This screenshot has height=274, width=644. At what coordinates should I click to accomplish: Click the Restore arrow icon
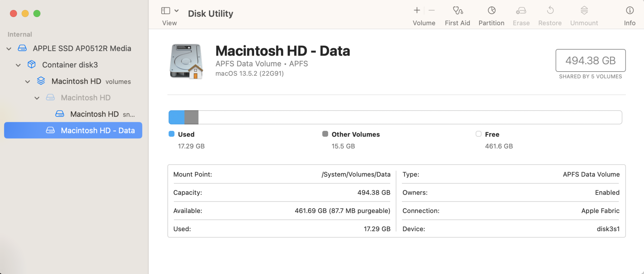pos(550,10)
